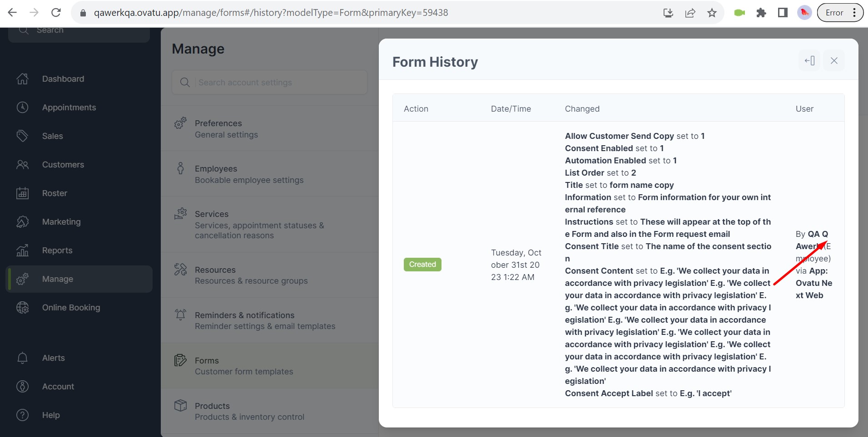Open the Dashboard home icon
Image resolution: width=868 pixels, height=437 pixels.
(22, 79)
